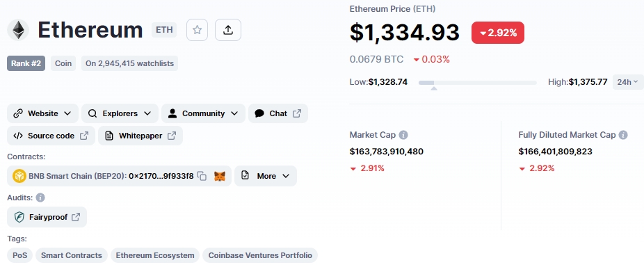Expand the Community dropdown
Screen dimensions: 644x265
(x=203, y=113)
